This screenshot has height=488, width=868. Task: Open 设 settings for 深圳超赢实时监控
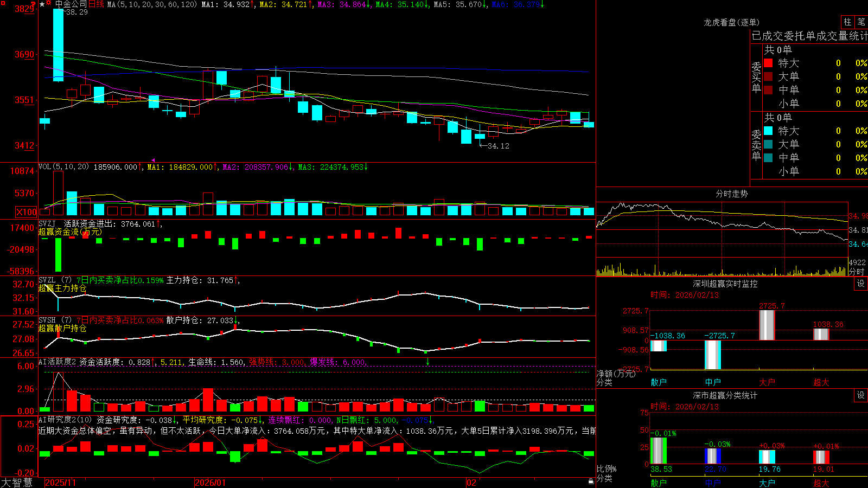pyautogui.click(x=861, y=284)
